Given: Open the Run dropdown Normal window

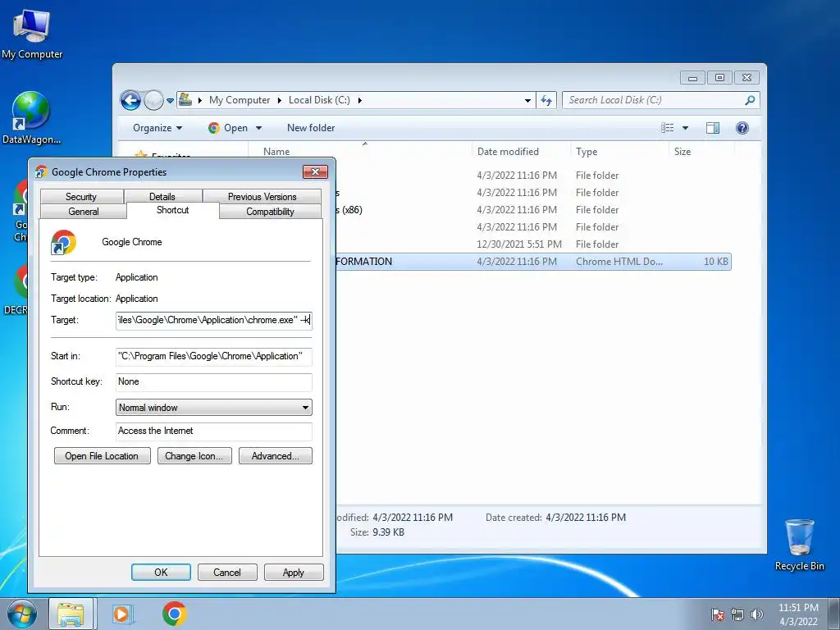Looking at the screenshot, I should click(214, 408).
